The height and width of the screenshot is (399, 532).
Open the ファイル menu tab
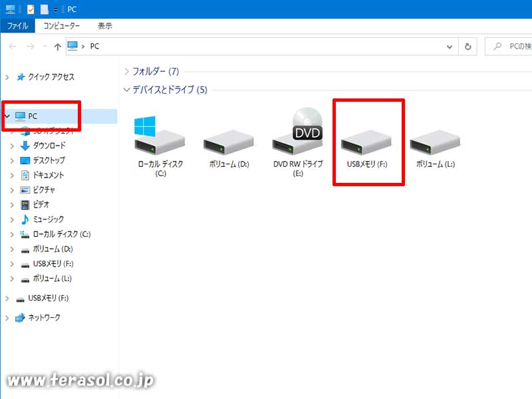pos(17,26)
